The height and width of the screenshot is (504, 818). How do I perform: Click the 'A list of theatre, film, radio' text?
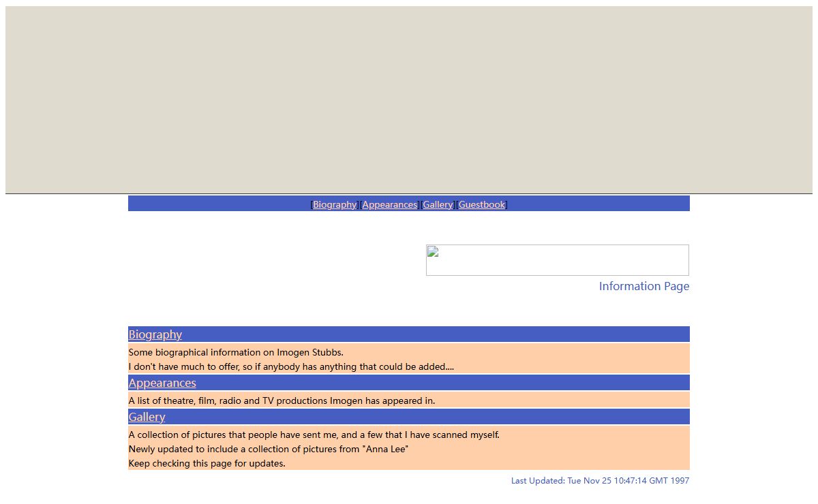coord(282,400)
